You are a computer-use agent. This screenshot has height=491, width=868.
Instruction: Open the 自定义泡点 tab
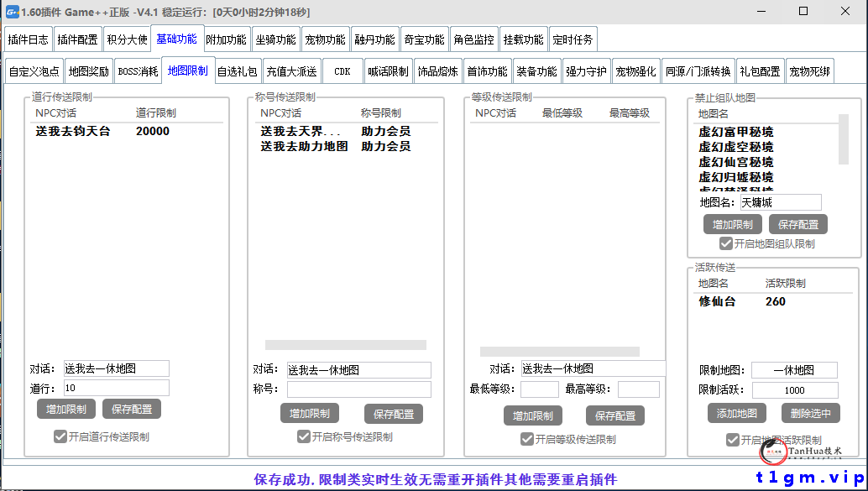[35, 71]
